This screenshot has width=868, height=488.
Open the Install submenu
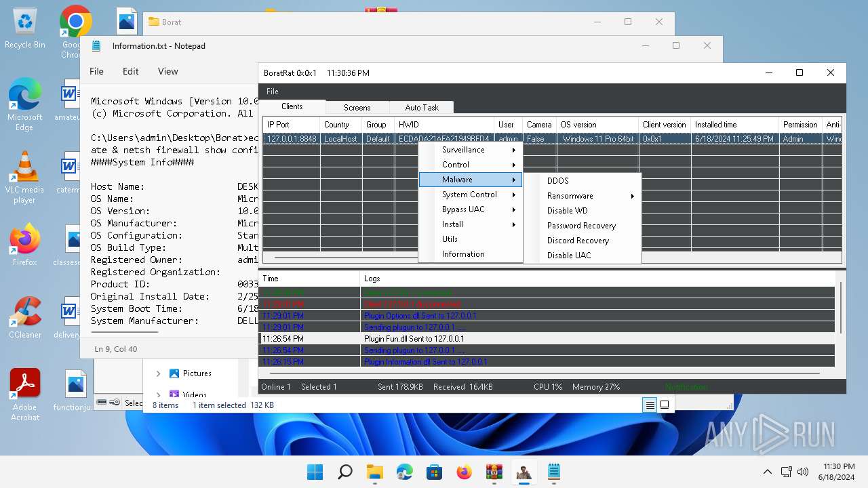tap(471, 224)
